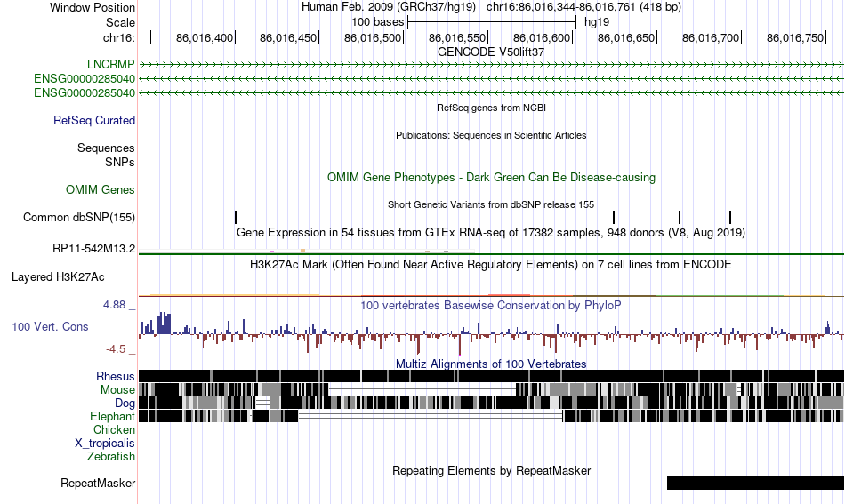
Task: Click the chr16:86,016,344-86,016,761 position text
Action: pos(583,6)
